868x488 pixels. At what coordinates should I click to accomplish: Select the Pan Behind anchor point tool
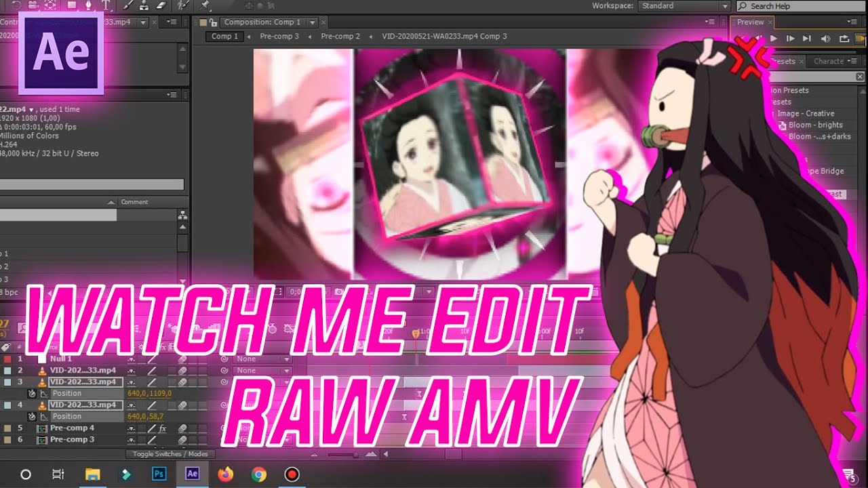(x=51, y=5)
